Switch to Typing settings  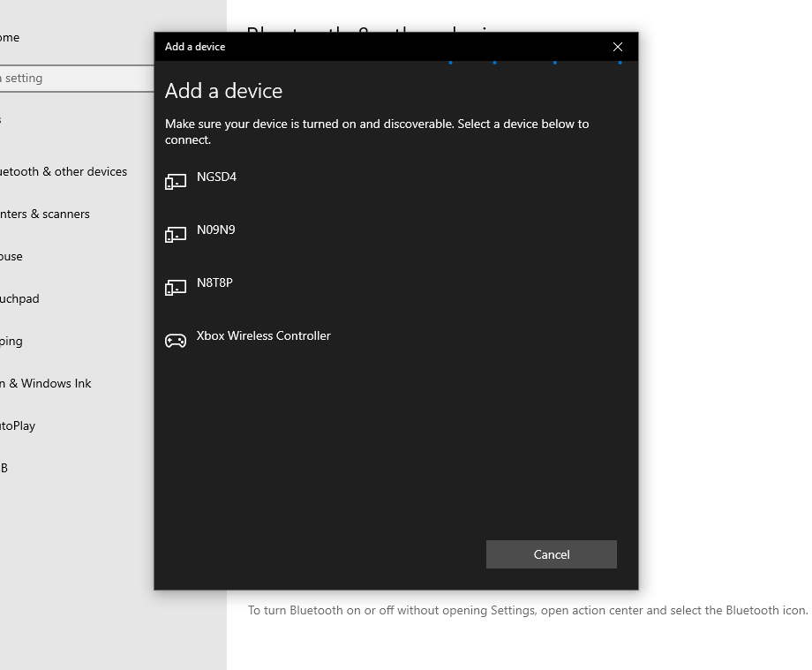tap(11, 341)
